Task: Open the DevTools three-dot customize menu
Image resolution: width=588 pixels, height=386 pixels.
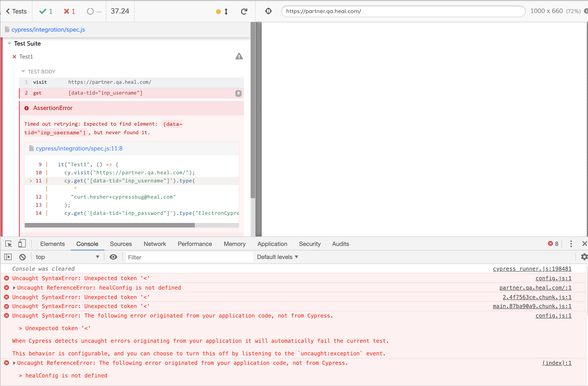Action: click(x=571, y=244)
